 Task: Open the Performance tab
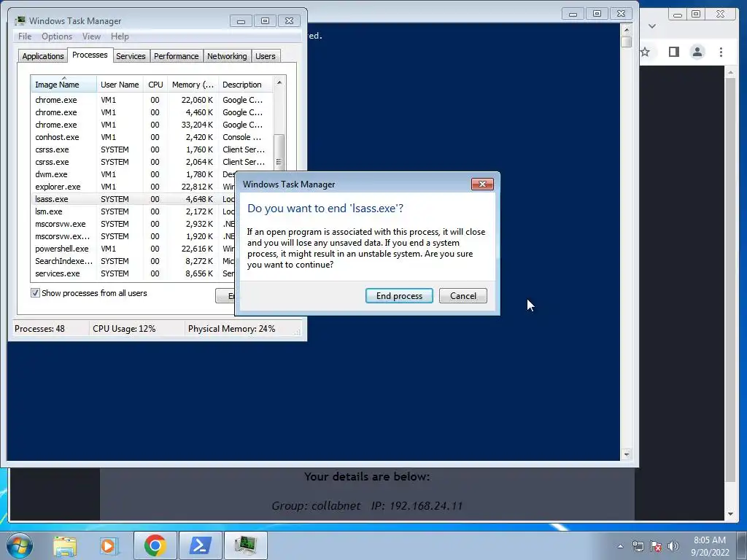[177, 56]
